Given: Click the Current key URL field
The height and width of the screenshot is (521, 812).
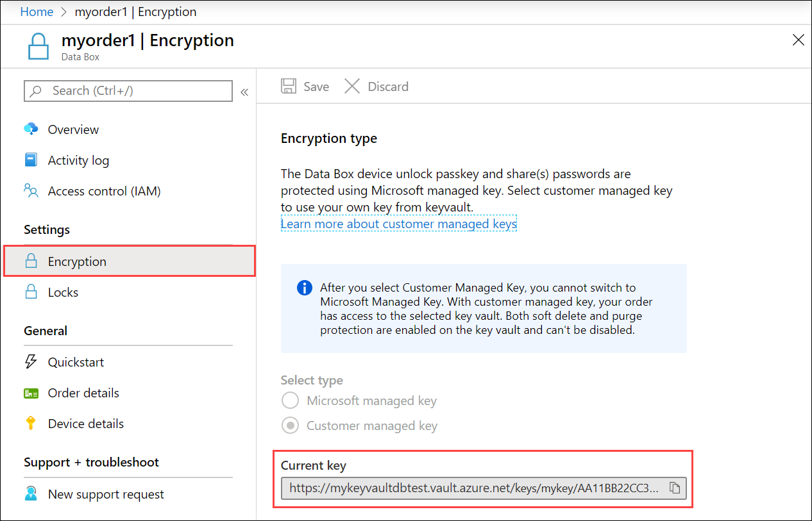Looking at the screenshot, I should point(484,488).
